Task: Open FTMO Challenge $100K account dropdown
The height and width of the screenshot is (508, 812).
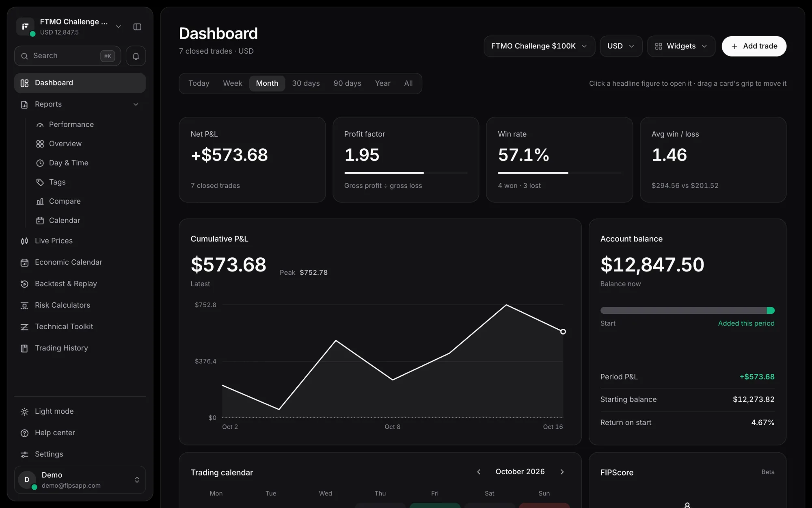Action: [x=539, y=46]
